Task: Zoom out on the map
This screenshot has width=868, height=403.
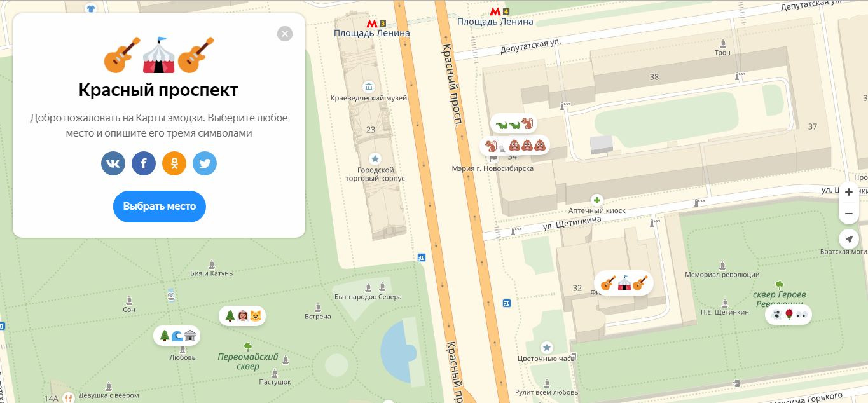Action: click(x=849, y=214)
